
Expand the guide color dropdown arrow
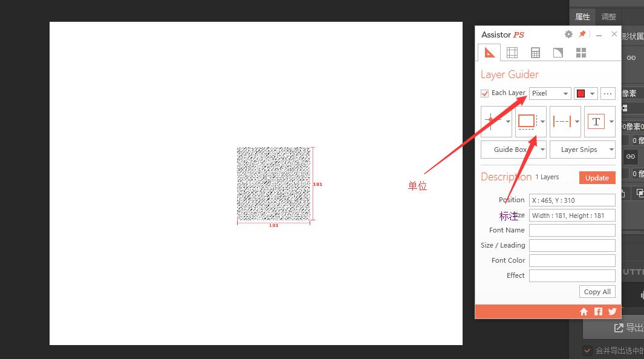(x=592, y=94)
